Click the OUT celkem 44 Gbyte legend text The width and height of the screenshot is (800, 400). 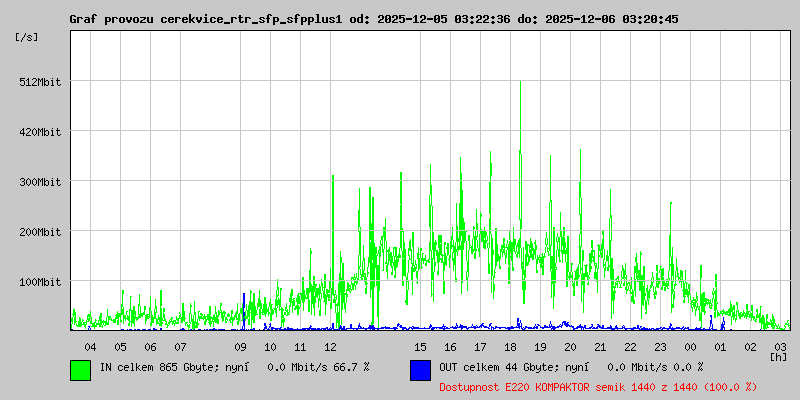point(570,368)
